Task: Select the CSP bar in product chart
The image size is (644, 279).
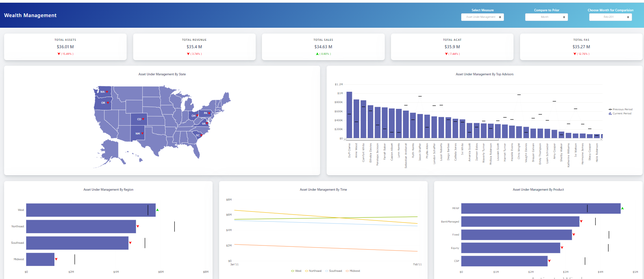Action: [504, 261]
